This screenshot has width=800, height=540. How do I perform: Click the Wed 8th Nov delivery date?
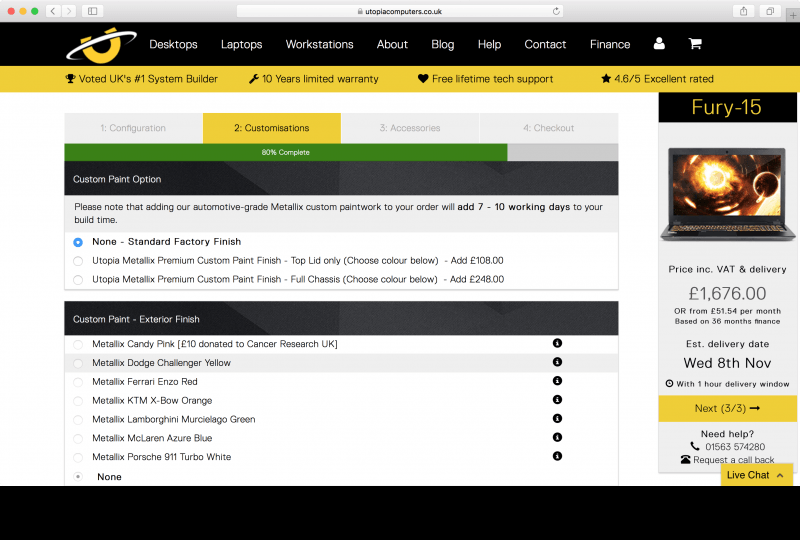pos(727,363)
